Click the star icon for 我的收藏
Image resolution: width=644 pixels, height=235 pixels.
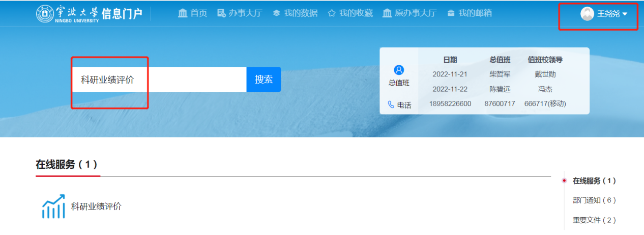[332, 14]
